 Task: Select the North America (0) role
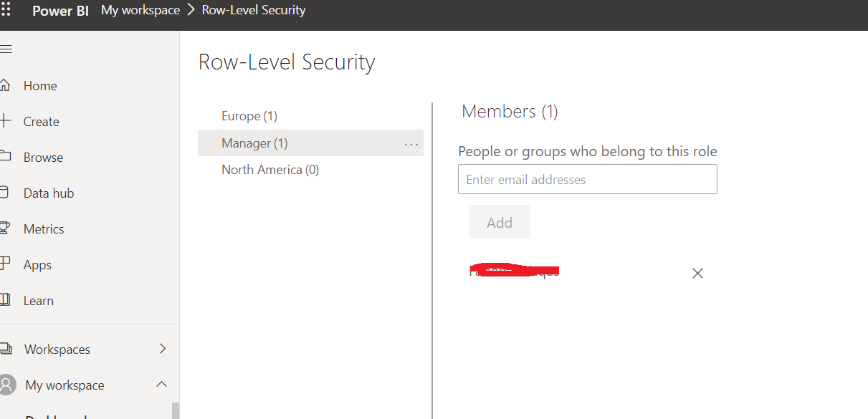click(310, 170)
